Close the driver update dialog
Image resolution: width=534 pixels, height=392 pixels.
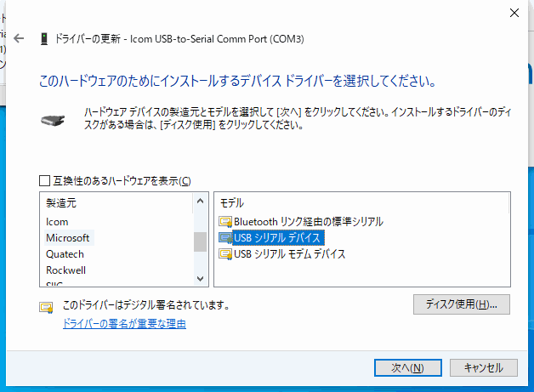coord(514,13)
